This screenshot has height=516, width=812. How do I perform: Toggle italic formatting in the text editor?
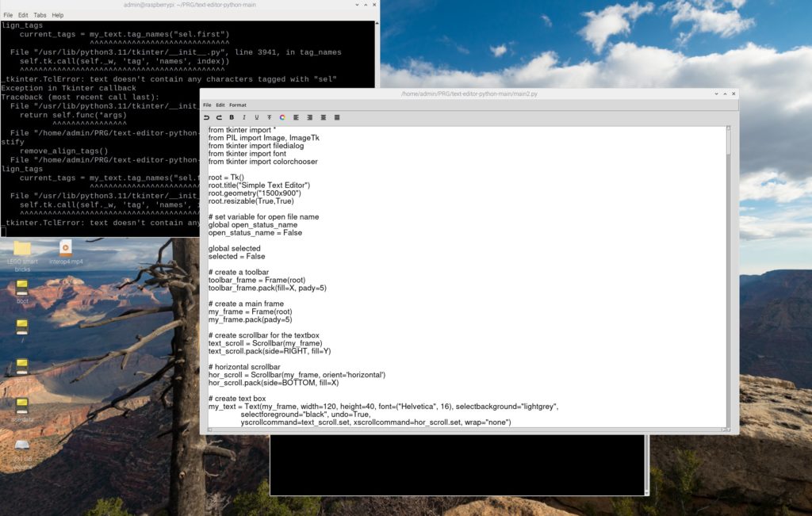(244, 117)
